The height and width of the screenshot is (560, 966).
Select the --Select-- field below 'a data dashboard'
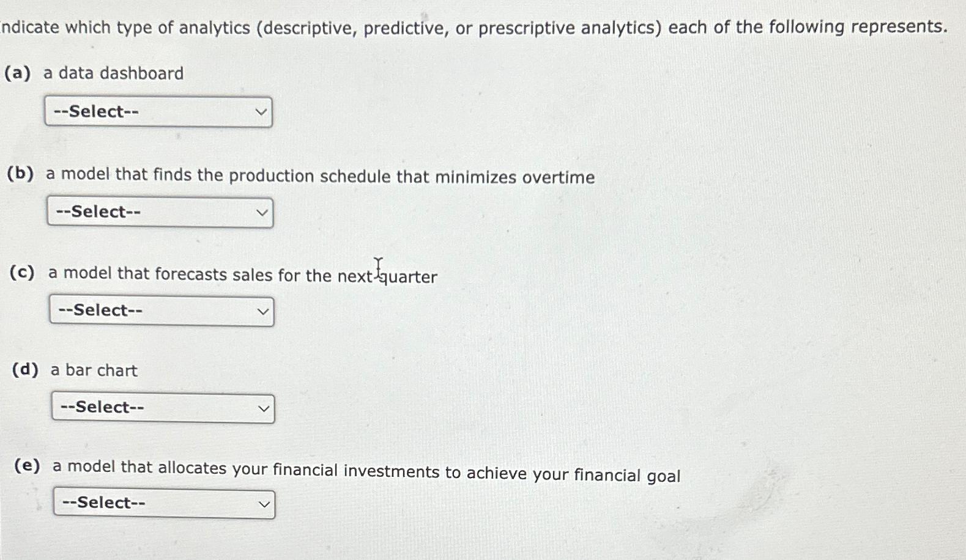point(159,112)
